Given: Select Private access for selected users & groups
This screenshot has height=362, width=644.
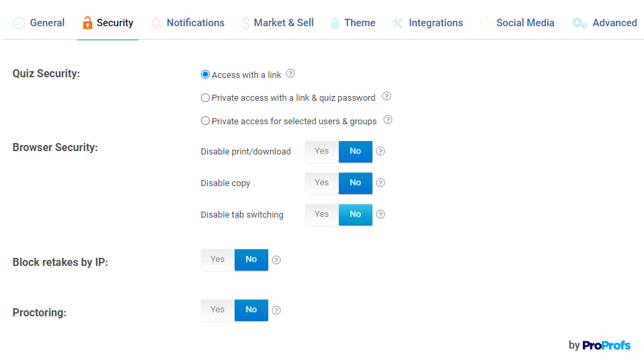Looking at the screenshot, I should click(x=206, y=122).
